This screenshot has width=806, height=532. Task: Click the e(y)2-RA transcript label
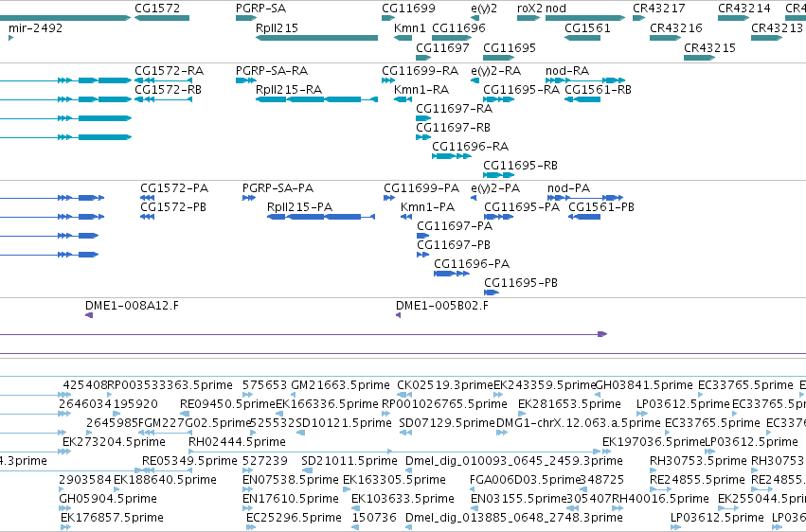coord(496,70)
